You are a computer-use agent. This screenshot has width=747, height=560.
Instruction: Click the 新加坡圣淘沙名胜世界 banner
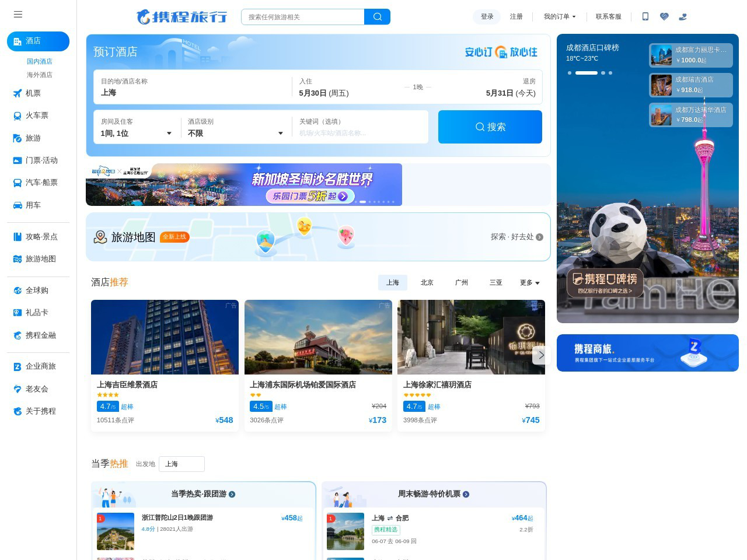[244, 184]
